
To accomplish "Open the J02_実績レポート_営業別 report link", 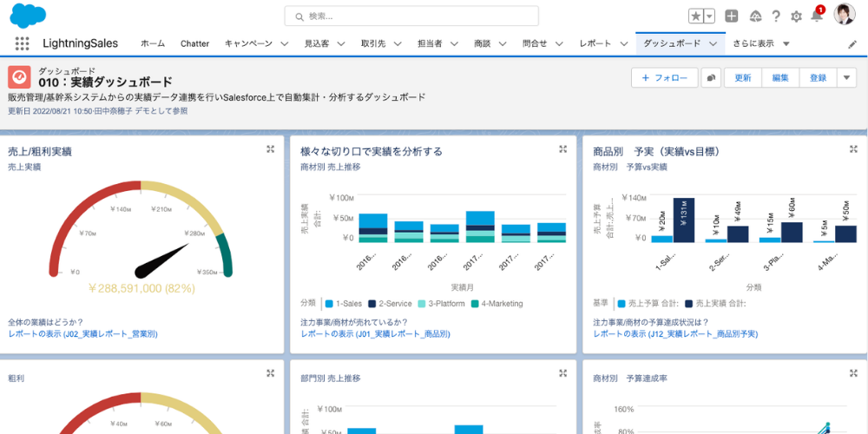I will coord(82,333).
